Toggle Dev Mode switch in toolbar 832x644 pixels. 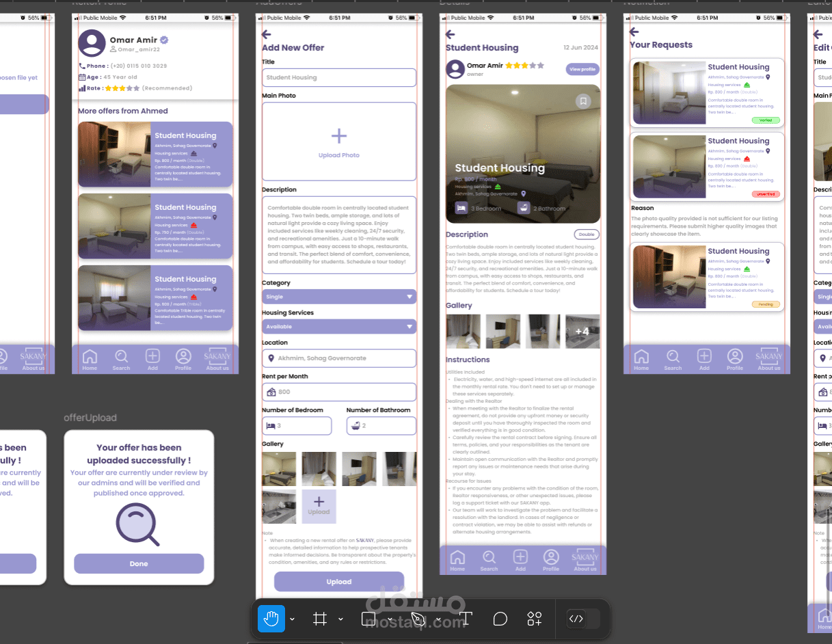point(583,619)
